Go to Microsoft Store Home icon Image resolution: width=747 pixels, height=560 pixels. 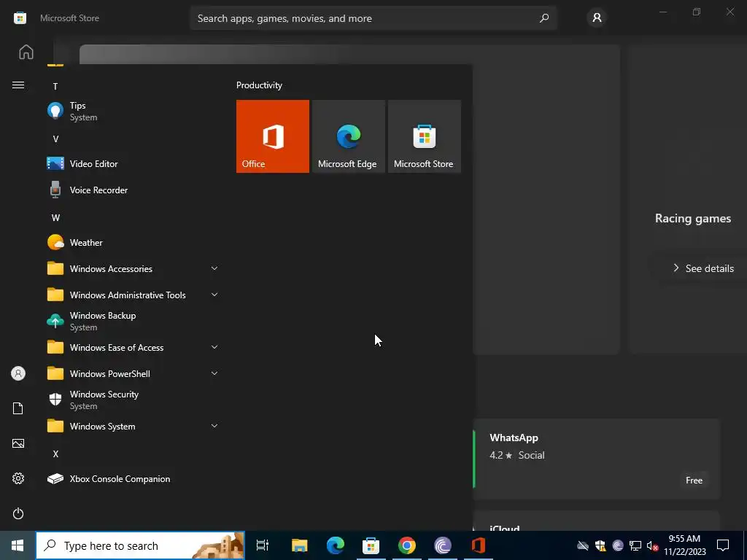pos(26,52)
